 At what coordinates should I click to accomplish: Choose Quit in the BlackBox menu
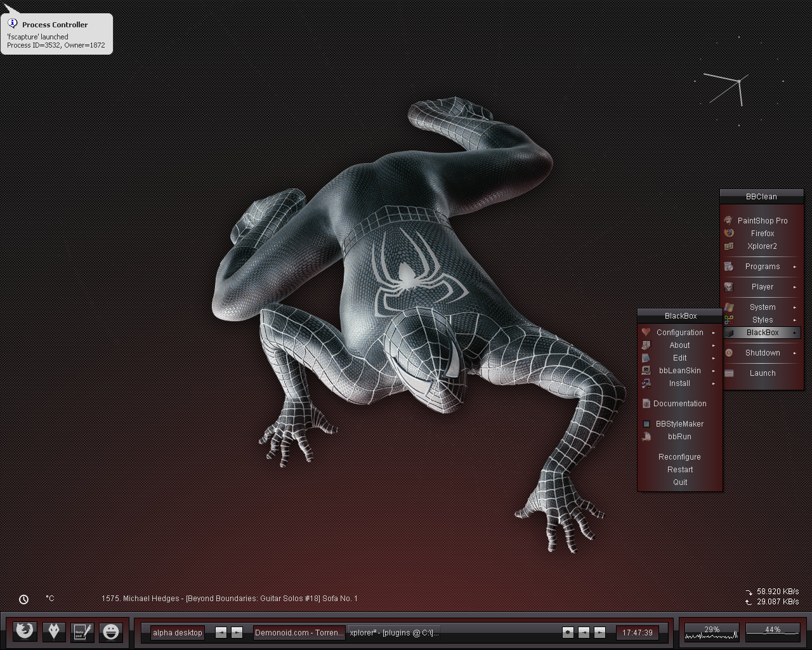click(x=679, y=482)
